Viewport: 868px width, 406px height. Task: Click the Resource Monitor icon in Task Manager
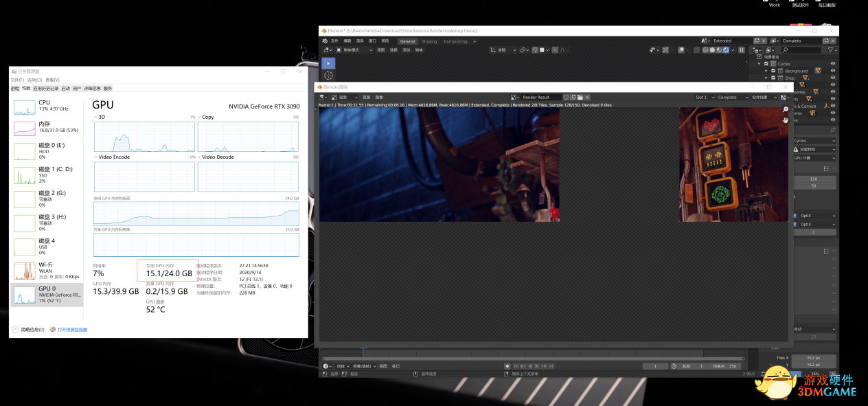[54, 330]
